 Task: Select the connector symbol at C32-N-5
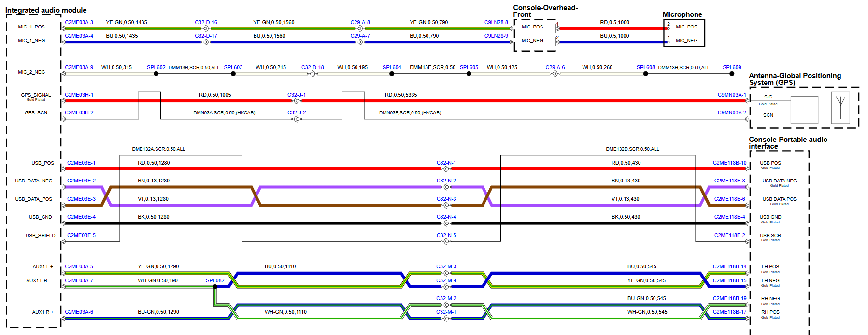[x=446, y=241]
